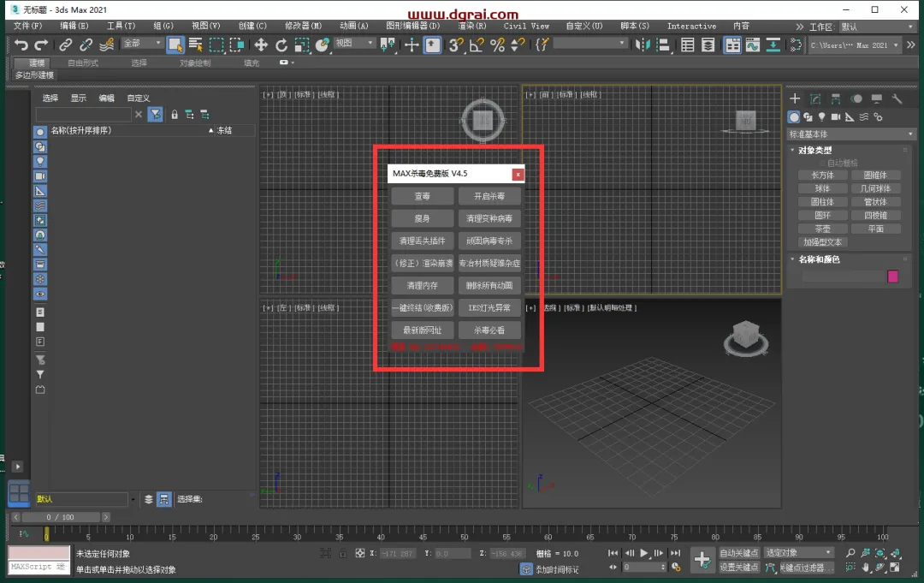Click the 长方体 primitive button
The height and width of the screenshot is (583, 924).
pyautogui.click(x=823, y=175)
